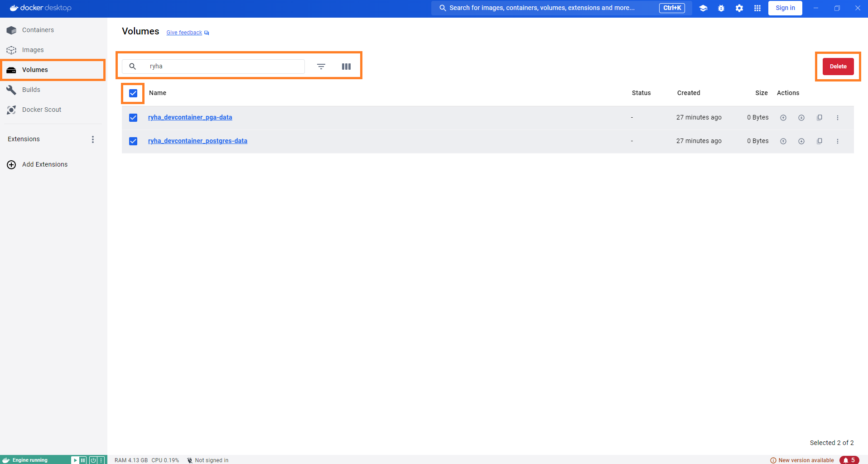
Task: Uncheck the ryha_devcontainer_postgres-data checkbox
Action: coord(133,141)
